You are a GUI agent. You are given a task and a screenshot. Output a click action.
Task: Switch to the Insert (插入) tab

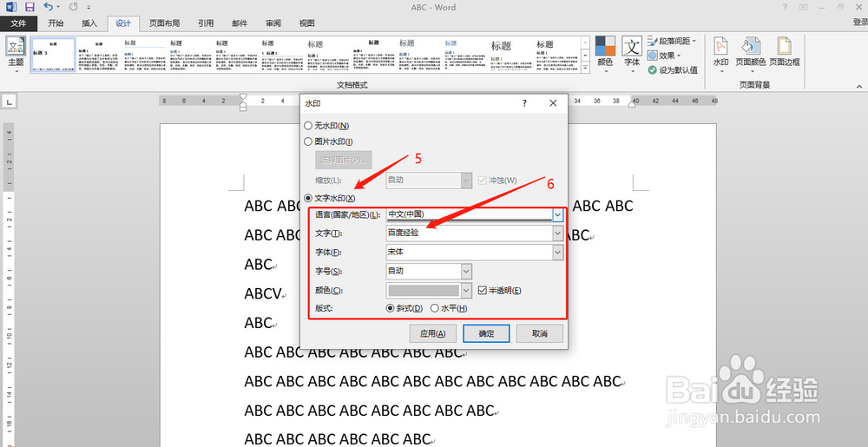[x=89, y=23]
